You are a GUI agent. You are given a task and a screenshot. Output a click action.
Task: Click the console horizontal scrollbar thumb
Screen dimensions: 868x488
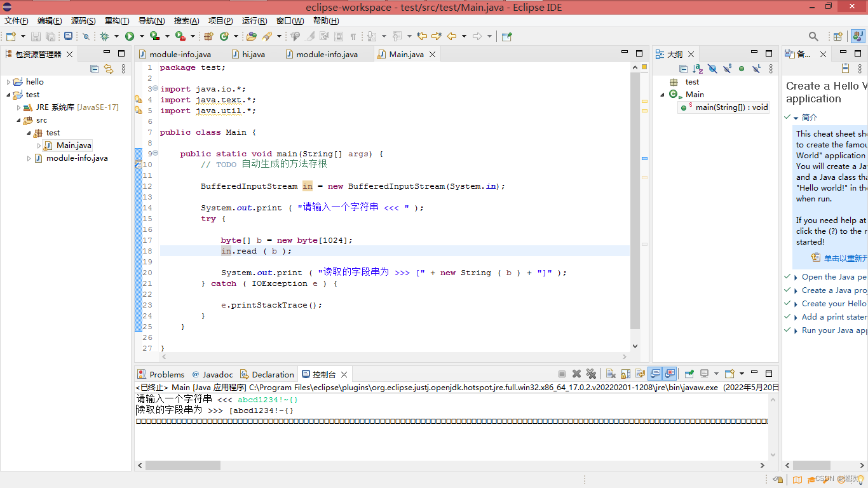(183, 466)
